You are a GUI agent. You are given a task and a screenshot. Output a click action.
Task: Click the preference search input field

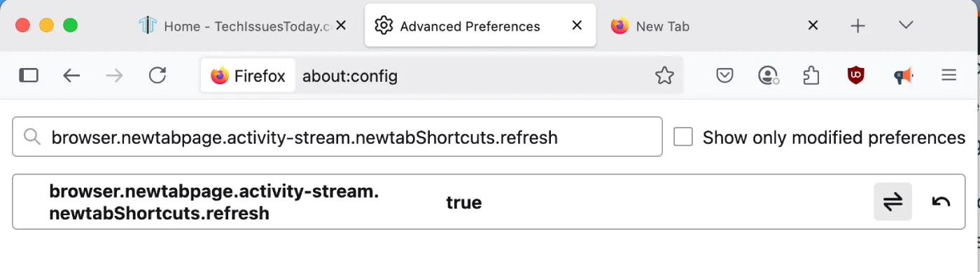tap(337, 137)
